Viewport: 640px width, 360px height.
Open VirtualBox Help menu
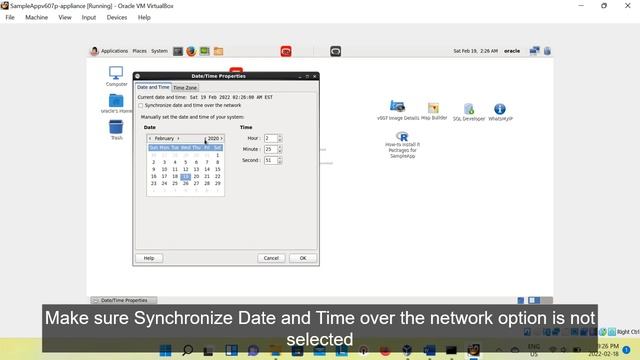(x=144, y=18)
